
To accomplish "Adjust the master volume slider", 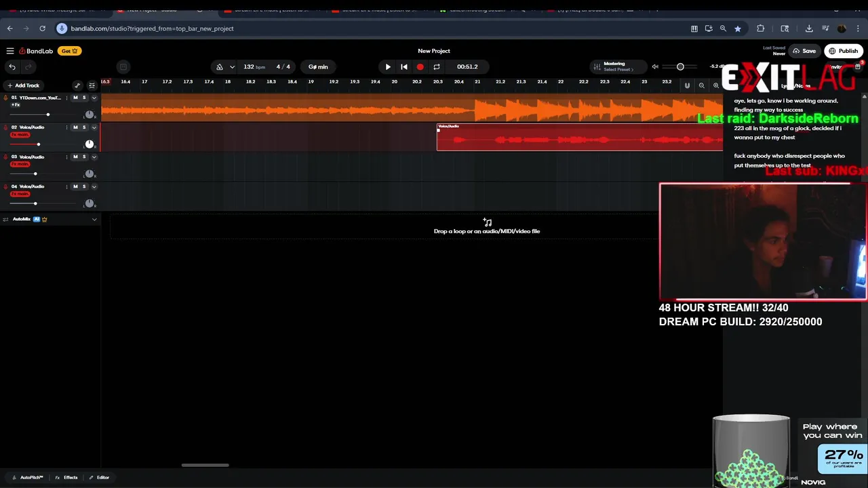I will [680, 66].
